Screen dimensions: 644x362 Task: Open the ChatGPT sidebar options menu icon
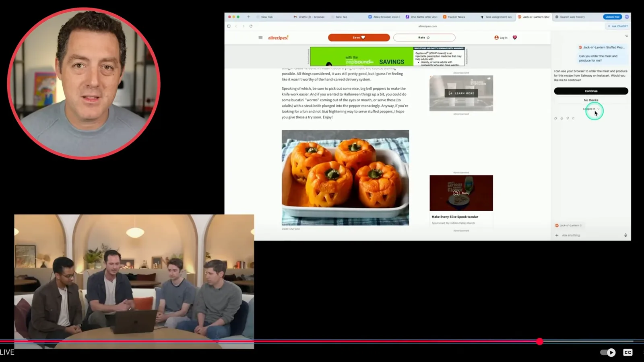(x=626, y=36)
